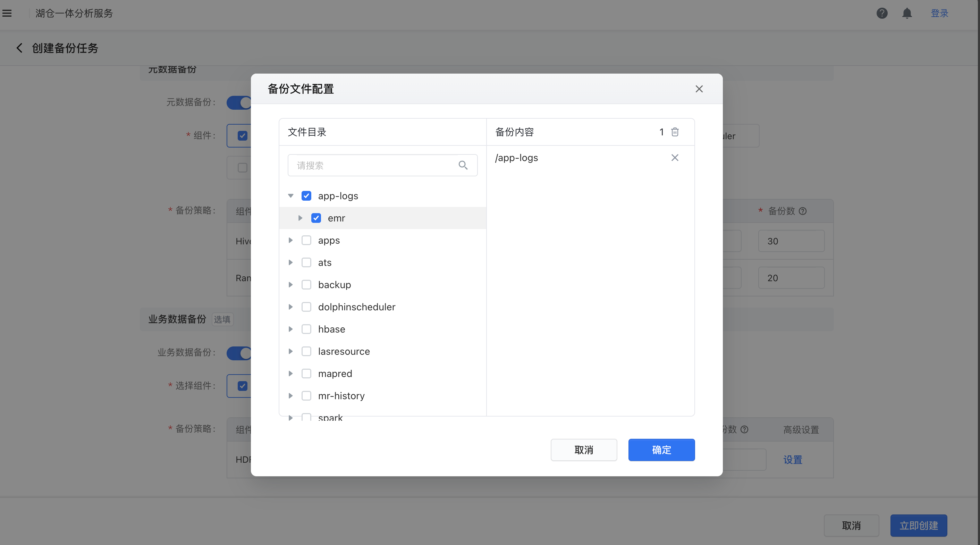Check the backup folder checkbox

(306, 285)
